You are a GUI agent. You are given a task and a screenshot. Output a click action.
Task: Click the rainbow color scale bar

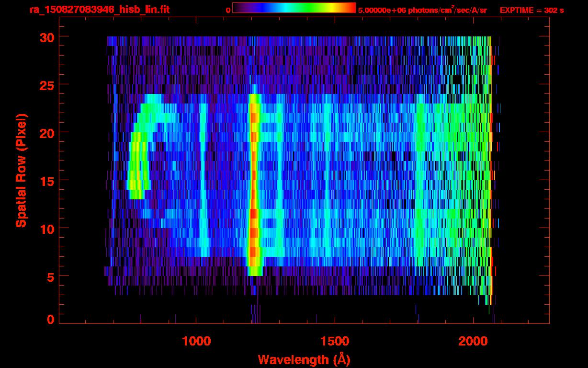tap(294, 8)
